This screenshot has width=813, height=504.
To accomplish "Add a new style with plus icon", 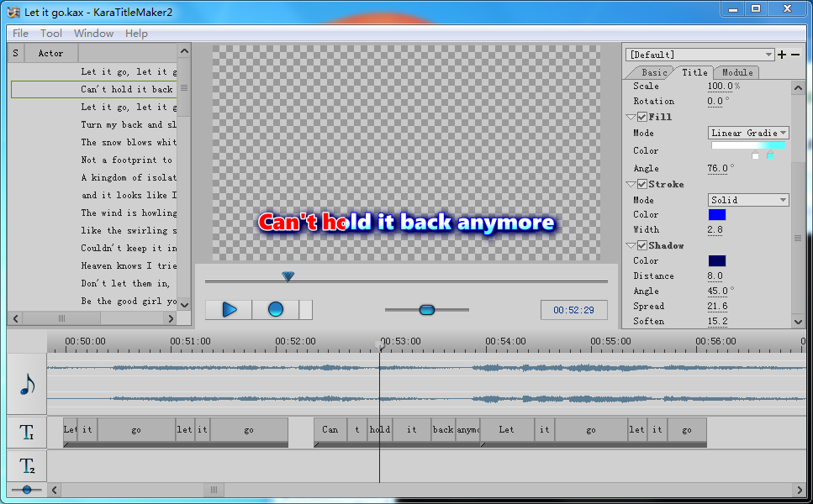I will click(x=782, y=55).
